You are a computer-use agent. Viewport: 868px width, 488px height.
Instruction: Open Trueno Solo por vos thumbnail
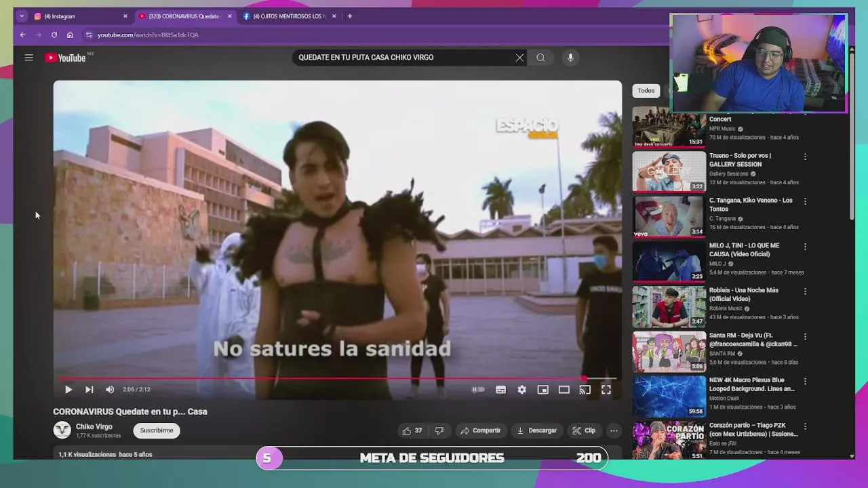(x=669, y=171)
